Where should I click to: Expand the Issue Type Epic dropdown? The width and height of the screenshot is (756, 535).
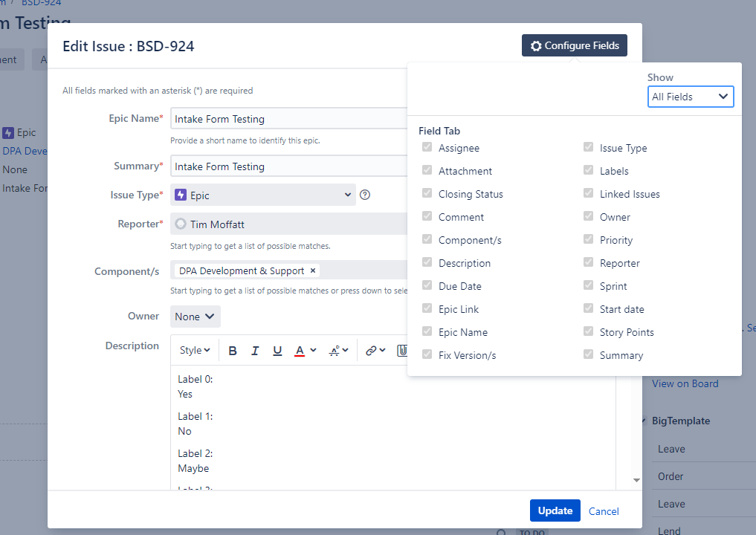262,195
